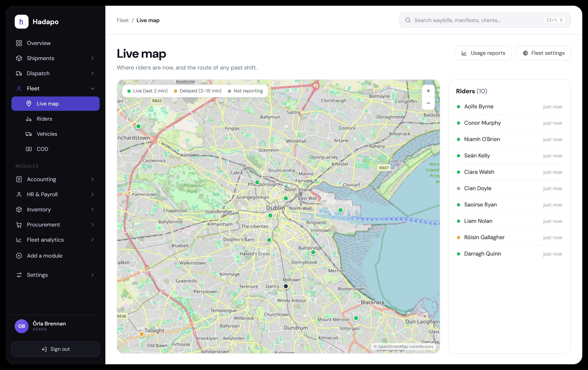Click the Riders scooter icon
The image size is (588, 370).
(29, 119)
